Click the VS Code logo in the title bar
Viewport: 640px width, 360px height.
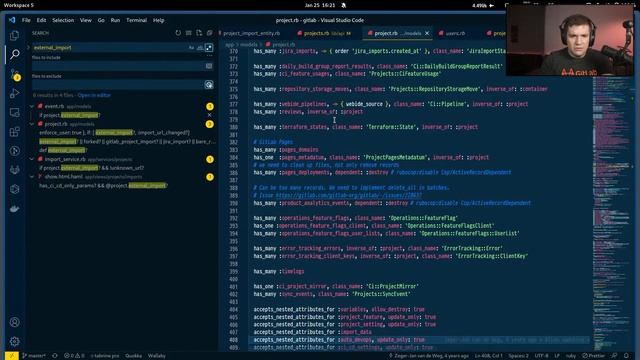[12, 20]
